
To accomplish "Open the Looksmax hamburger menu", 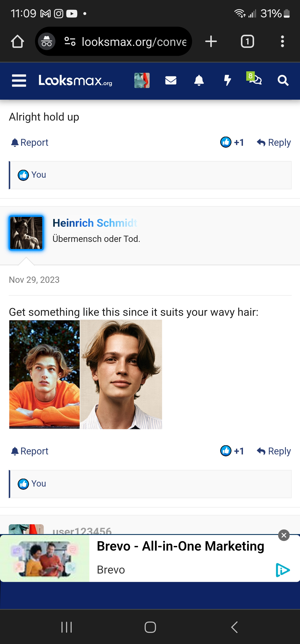I will tap(19, 80).
